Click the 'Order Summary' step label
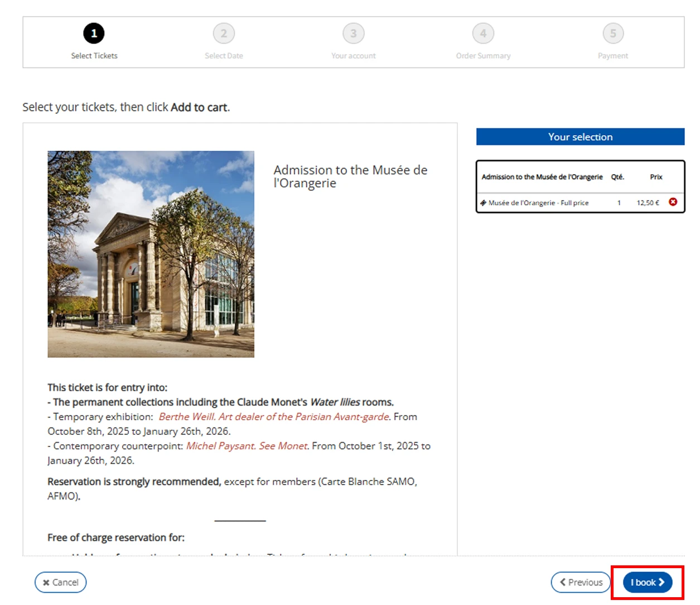 (x=483, y=56)
